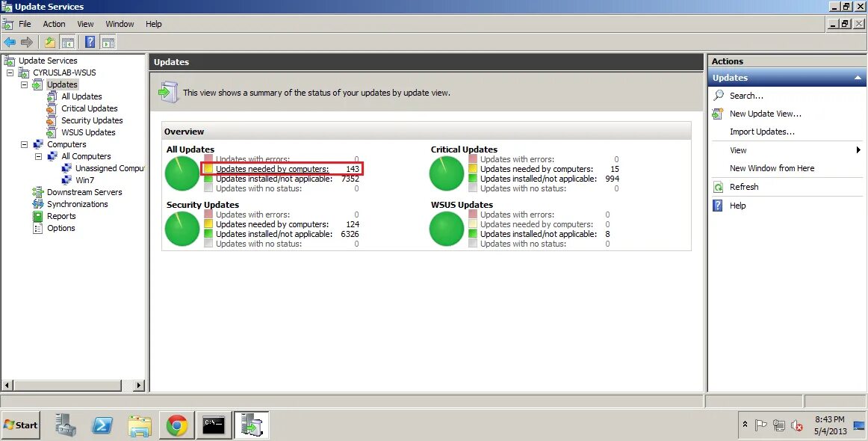Viewport: 868px width, 441px height.
Task: Click the blue Help icon in Actions pane
Action: [718, 206]
